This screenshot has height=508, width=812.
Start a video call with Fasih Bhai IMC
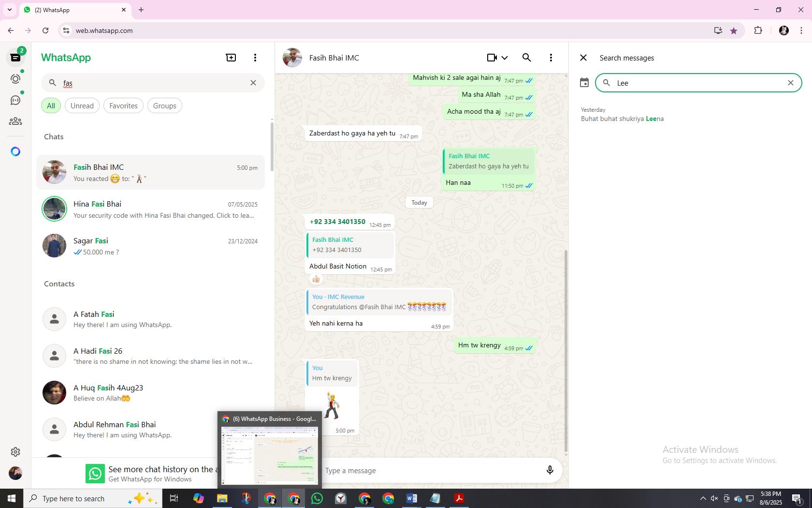coord(492,58)
